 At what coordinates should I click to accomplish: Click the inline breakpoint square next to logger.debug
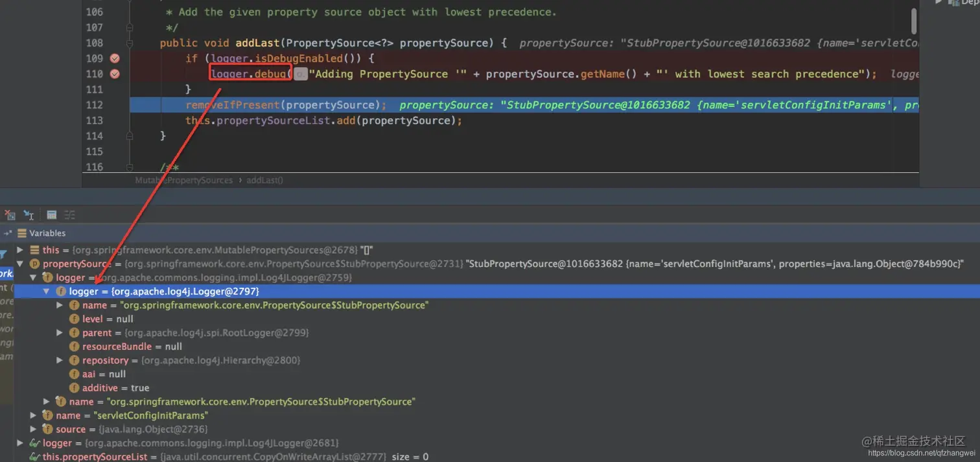pos(299,74)
